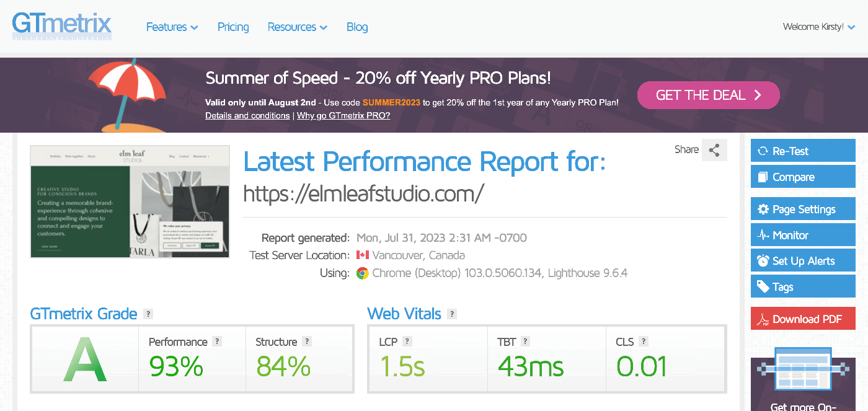The width and height of the screenshot is (868, 411).
Task: Expand the Features dropdown menu
Action: (x=172, y=27)
